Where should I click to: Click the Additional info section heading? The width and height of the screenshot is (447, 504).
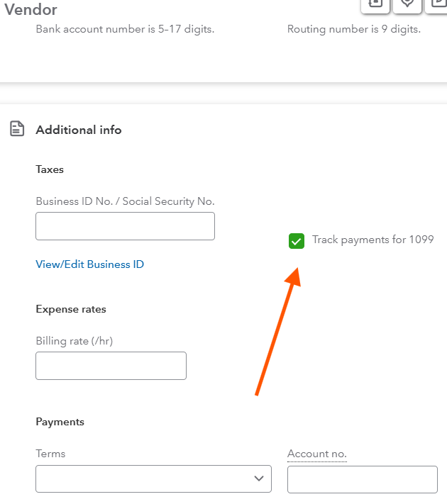[x=79, y=130]
